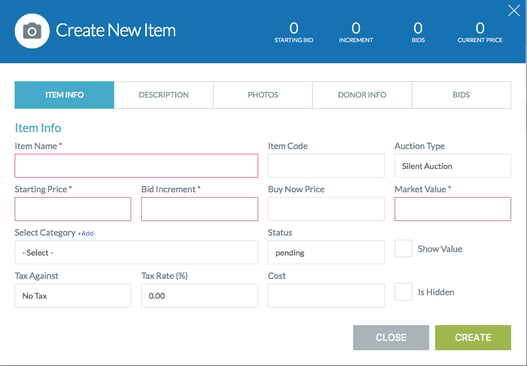Select the Bid Increment field

200,209
